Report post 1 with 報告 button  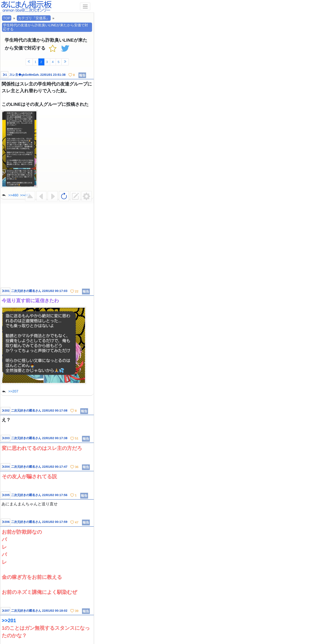[82, 75]
